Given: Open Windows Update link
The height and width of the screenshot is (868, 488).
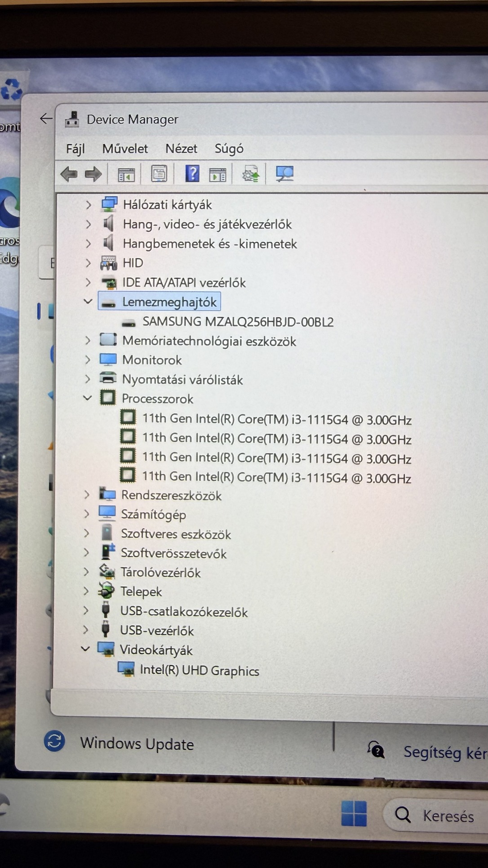Looking at the screenshot, I should click(x=137, y=743).
